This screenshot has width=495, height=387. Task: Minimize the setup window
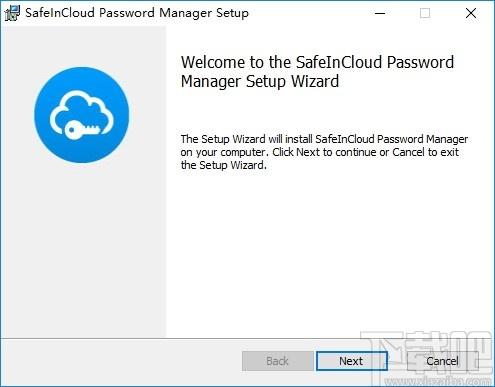380,13
